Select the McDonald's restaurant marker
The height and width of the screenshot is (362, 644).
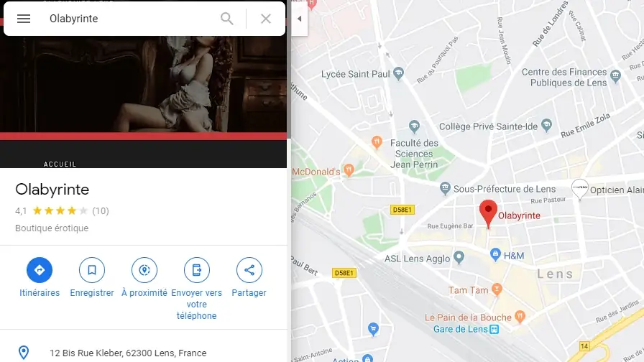pyautogui.click(x=349, y=170)
